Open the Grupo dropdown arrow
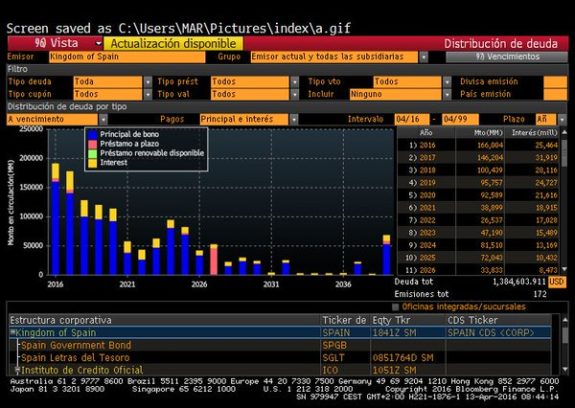Screen dimensions: 575x408 pyautogui.click(x=424, y=57)
